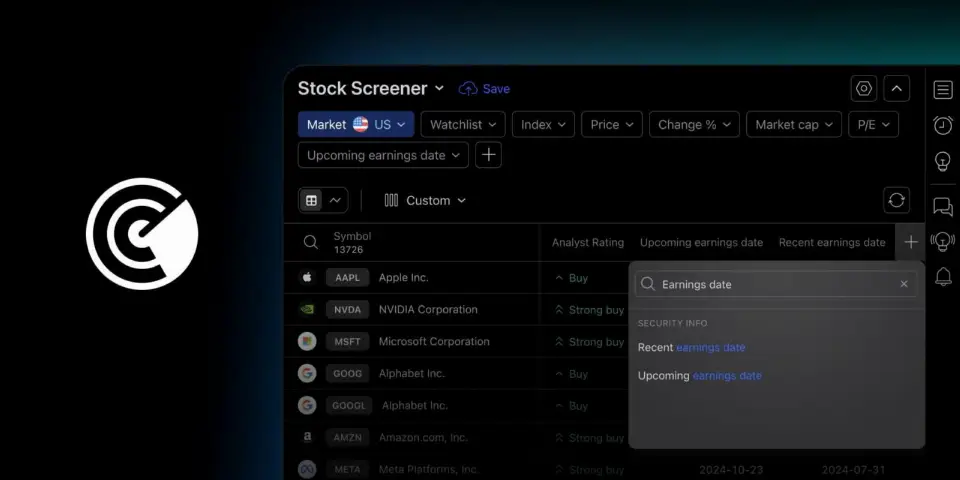Open the Market US filter dropdown
This screenshot has width=960, height=480.
[x=356, y=124]
